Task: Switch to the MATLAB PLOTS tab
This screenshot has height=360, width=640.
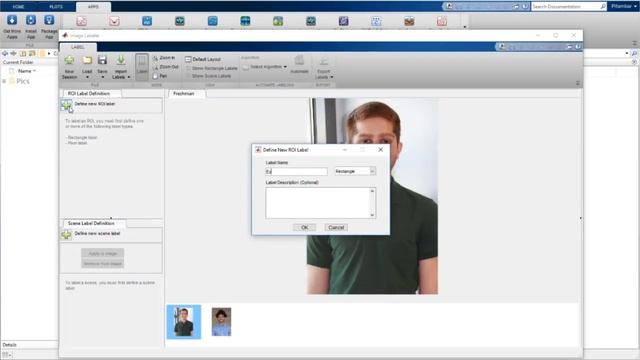Action: tap(56, 7)
